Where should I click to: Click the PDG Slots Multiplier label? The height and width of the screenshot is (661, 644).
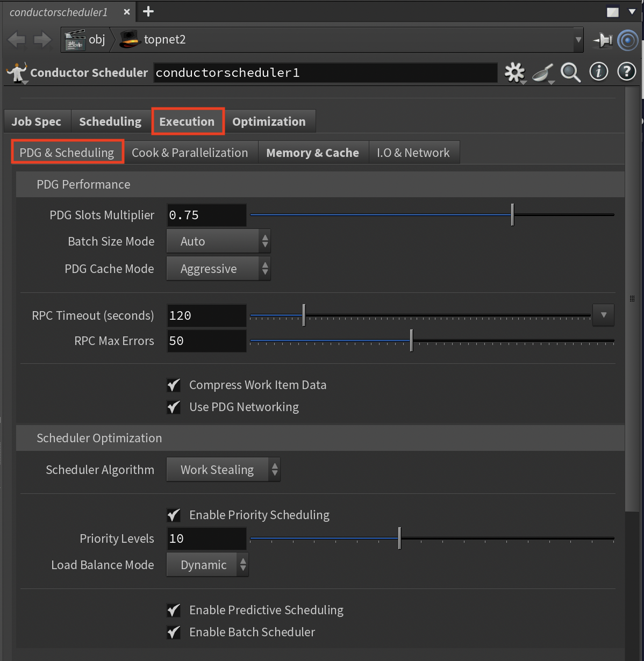click(102, 215)
